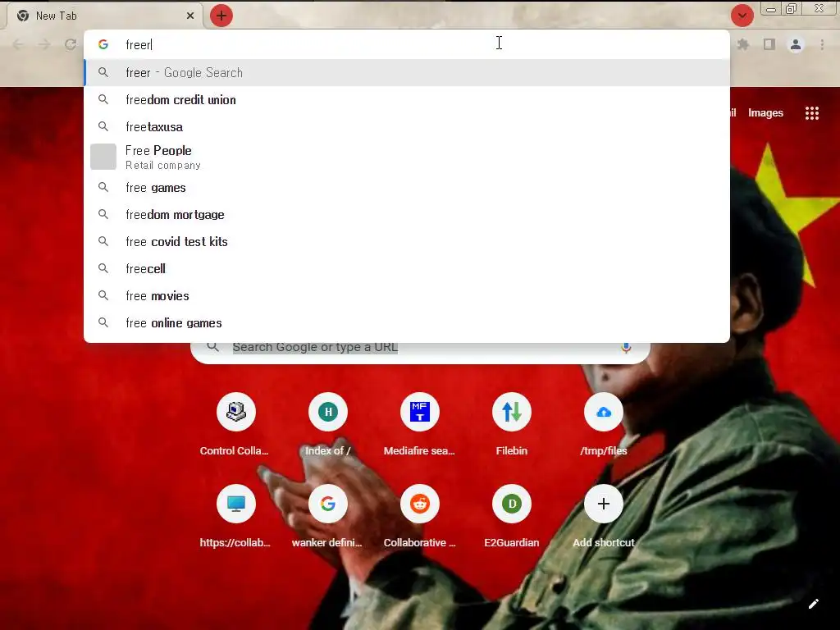Customize this page with the pencil icon
The image size is (840, 630).
tap(814, 604)
